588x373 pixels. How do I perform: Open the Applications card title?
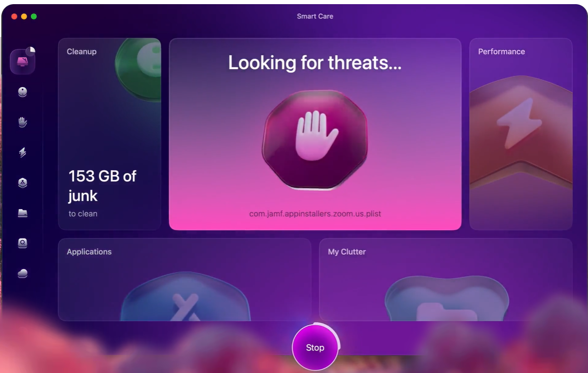(x=89, y=252)
